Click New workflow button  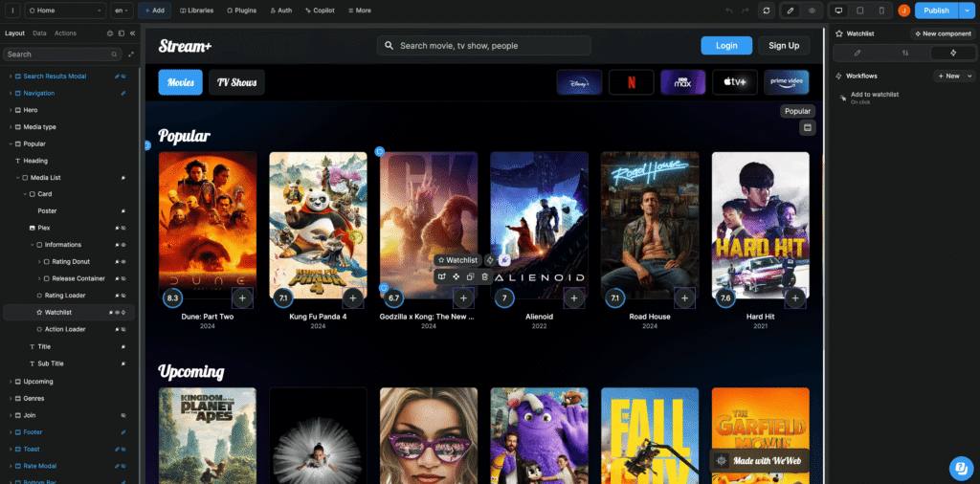coord(948,76)
